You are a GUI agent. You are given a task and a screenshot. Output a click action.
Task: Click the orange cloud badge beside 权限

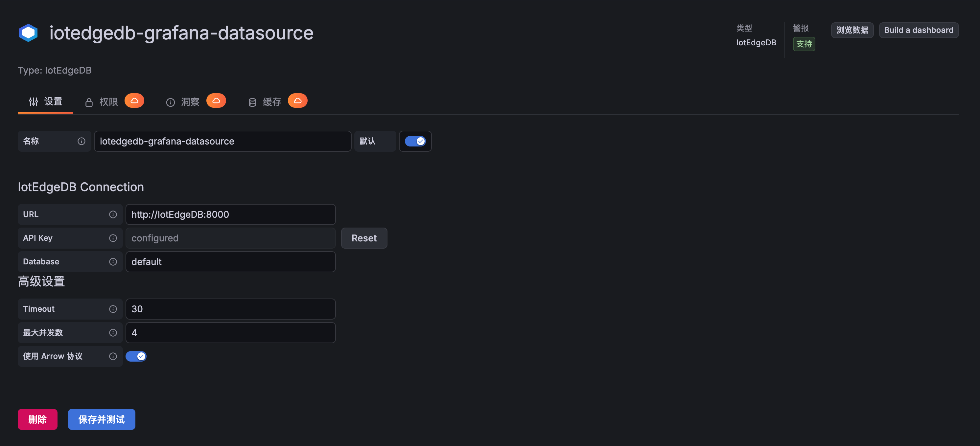point(134,101)
